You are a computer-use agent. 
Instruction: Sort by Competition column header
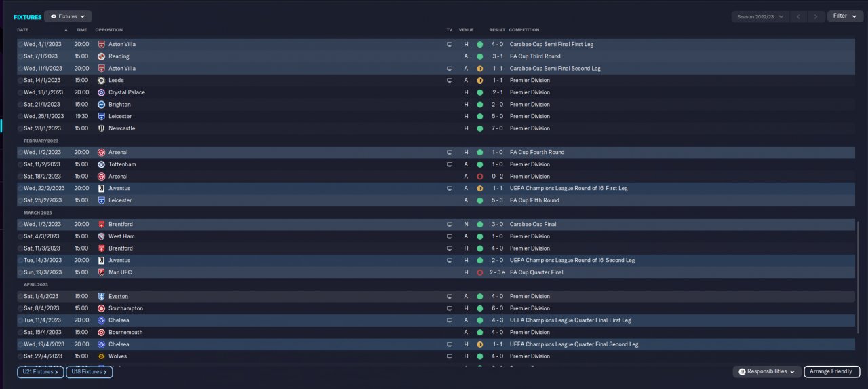524,30
